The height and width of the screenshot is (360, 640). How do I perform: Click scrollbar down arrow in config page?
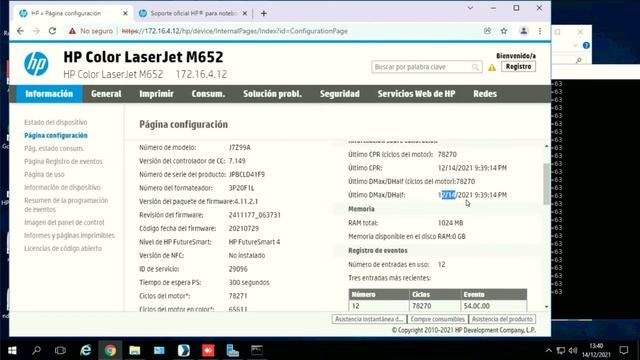point(547,307)
